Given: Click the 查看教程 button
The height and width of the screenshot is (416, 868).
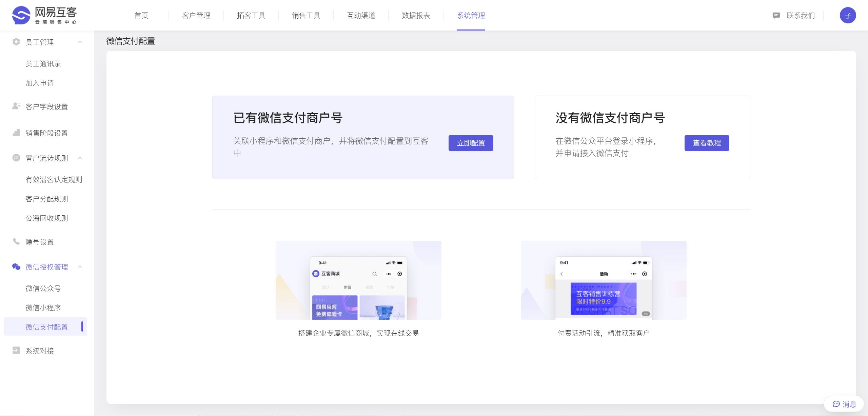Looking at the screenshot, I should pos(707,143).
